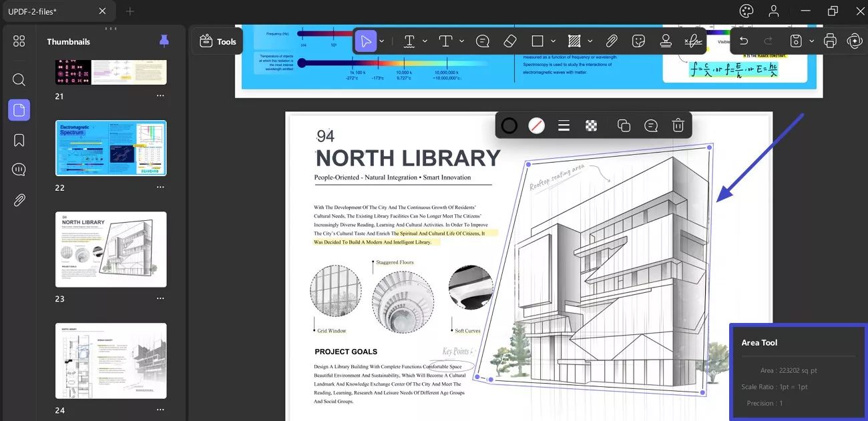This screenshot has width=868, height=421.
Task: Open the UPDF AI assistant
Action: (854, 41)
